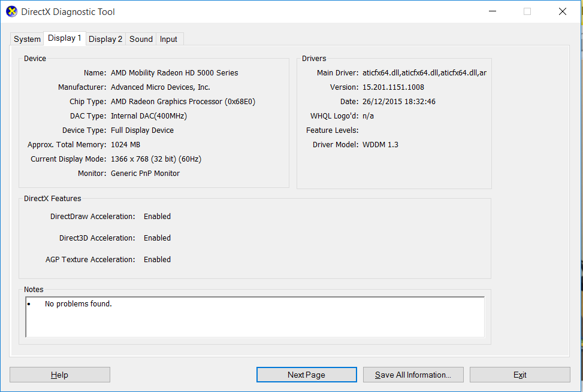Click 'Enabled' next to AGP Texture Acceleration

[x=157, y=260]
